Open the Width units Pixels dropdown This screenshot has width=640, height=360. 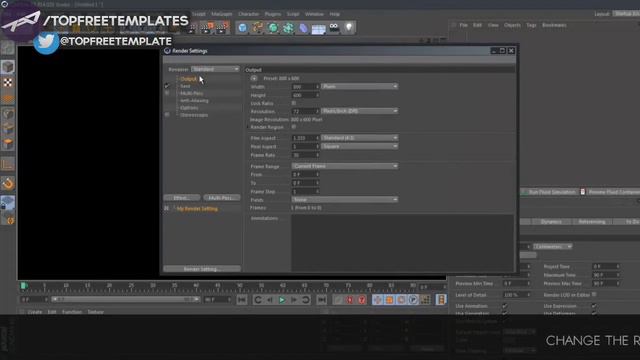tap(359, 87)
